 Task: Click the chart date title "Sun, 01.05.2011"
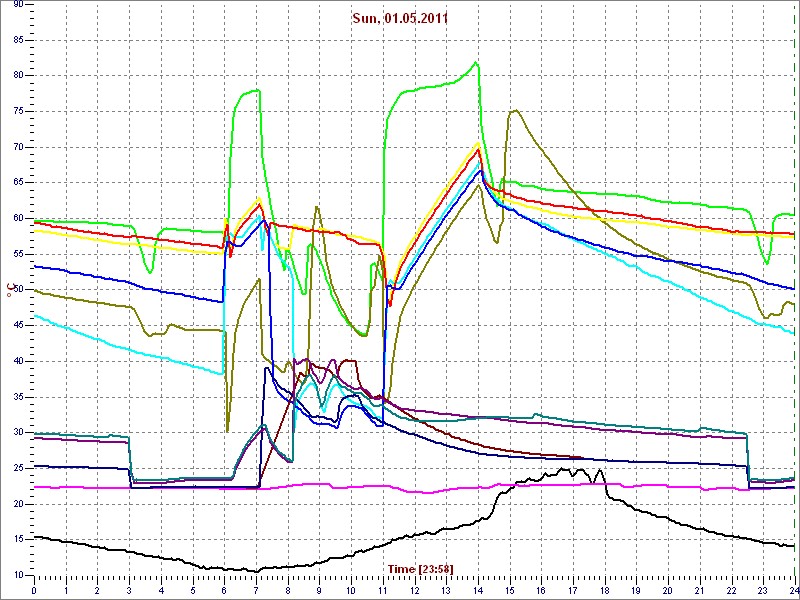tap(400, 19)
